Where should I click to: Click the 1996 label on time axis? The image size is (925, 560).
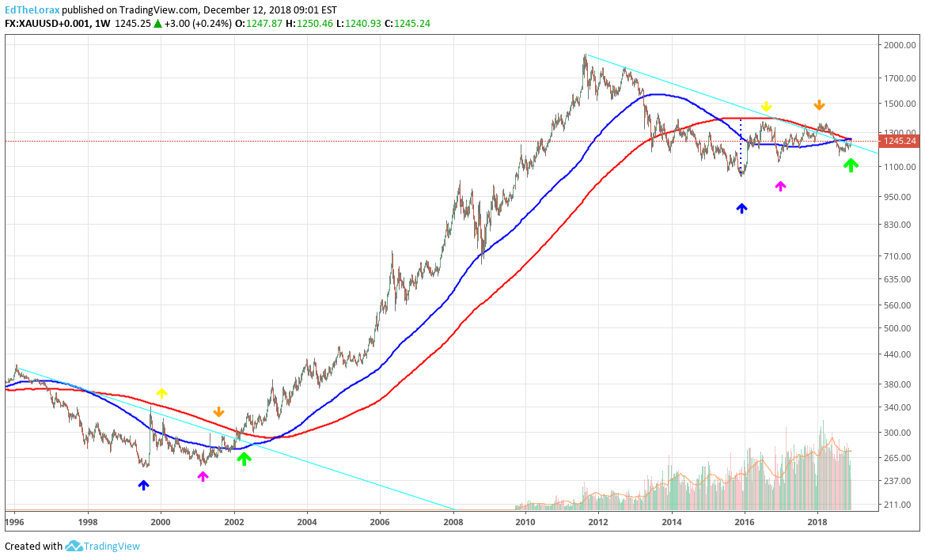click(14, 522)
